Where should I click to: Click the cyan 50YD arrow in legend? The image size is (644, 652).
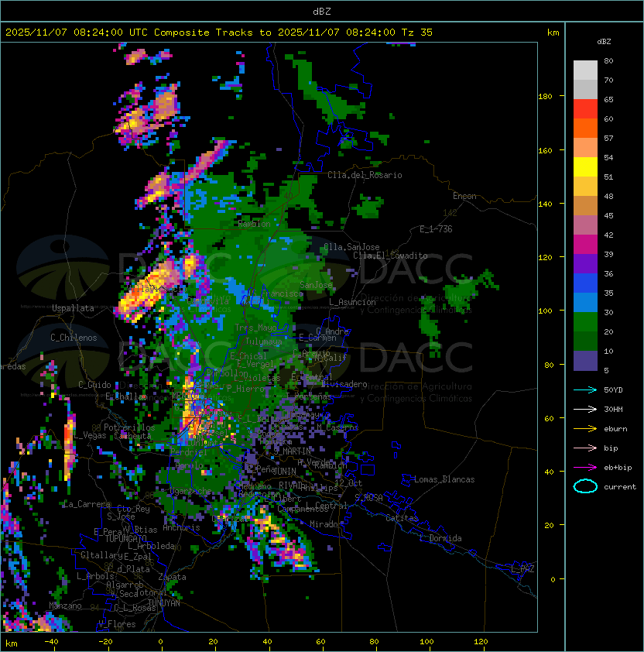tap(585, 389)
